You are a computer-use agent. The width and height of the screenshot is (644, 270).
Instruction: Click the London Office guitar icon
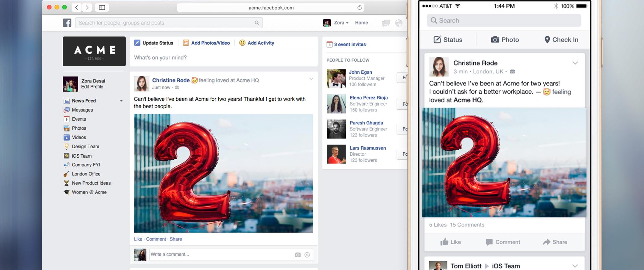(66, 174)
